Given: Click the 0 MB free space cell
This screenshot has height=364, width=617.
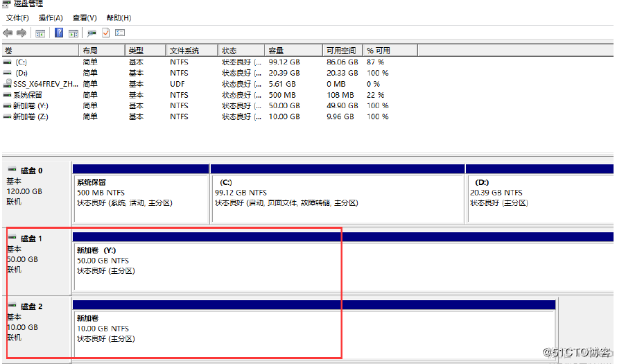Looking at the screenshot, I should point(336,84).
